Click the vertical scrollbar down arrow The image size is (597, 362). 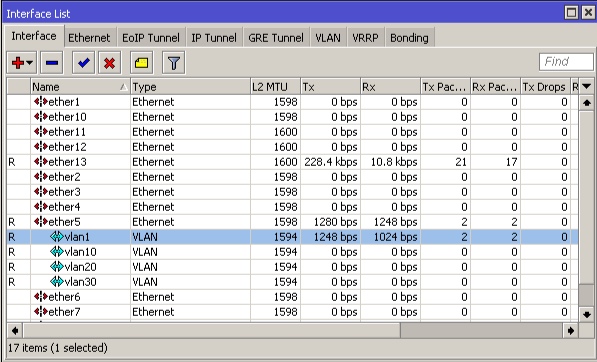coord(587,314)
